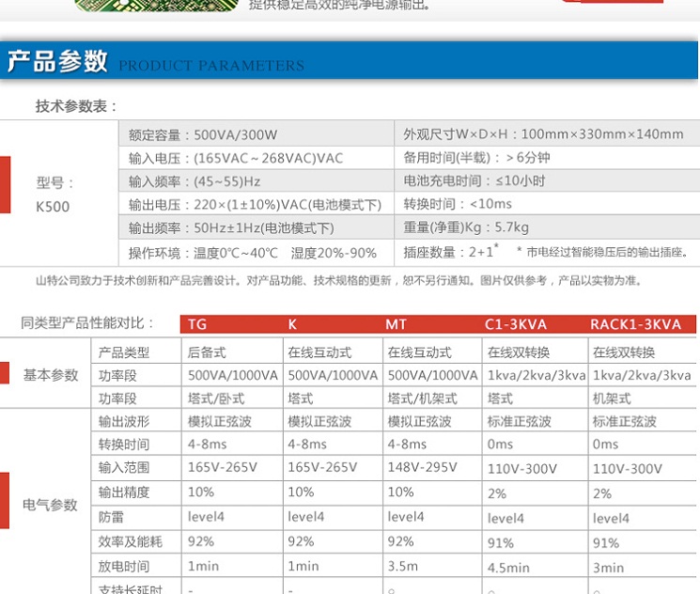Click the 输出精度 row label
The height and width of the screenshot is (594, 700).
[x=124, y=492]
